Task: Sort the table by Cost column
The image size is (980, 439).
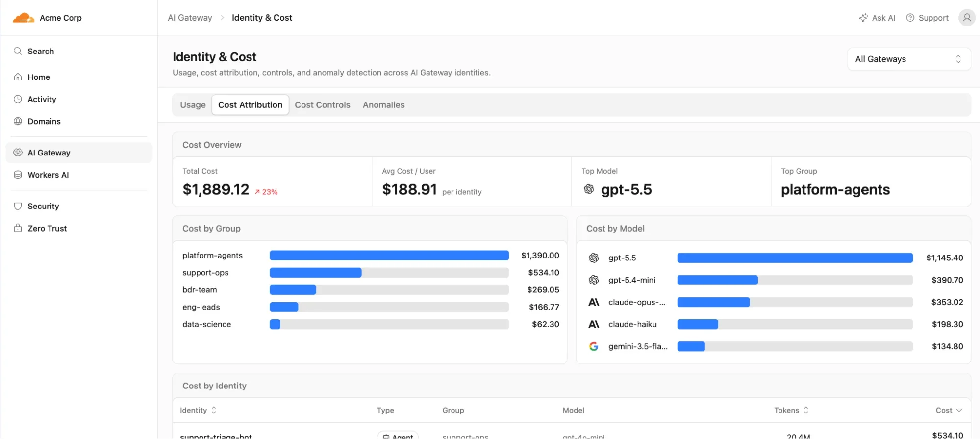Action: coord(949,410)
